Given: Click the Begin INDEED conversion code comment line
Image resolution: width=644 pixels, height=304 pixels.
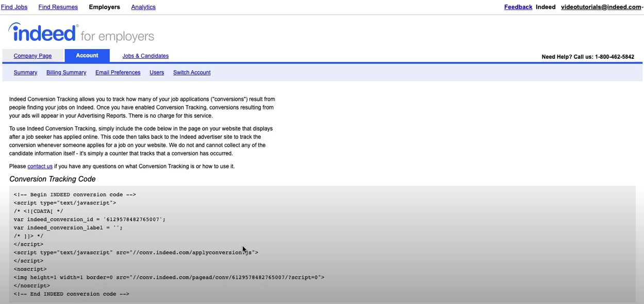Looking at the screenshot, I should pos(75,195).
